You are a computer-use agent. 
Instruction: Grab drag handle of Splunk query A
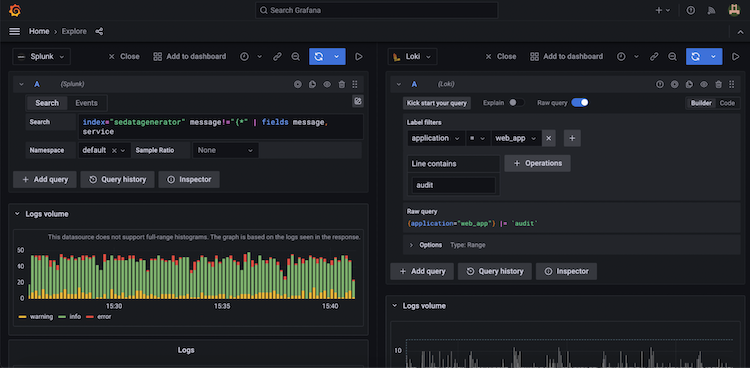(x=355, y=84)
